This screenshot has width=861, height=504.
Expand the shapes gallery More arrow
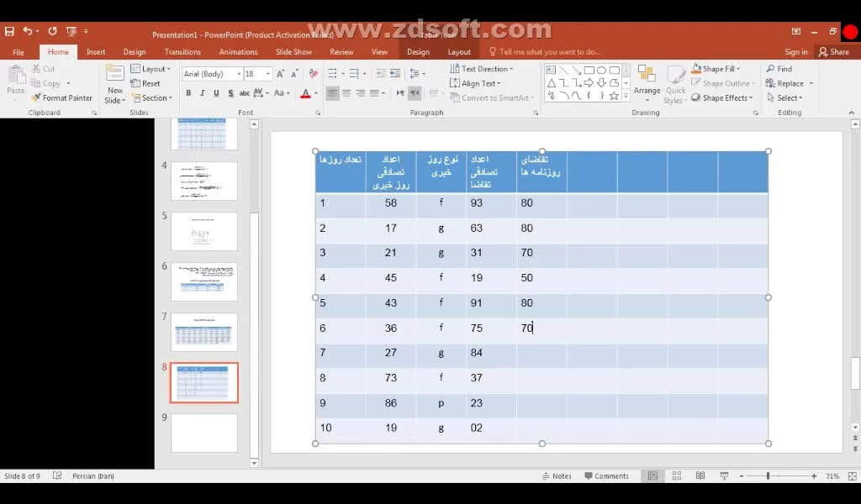pyautogui.click(x=626, y=96)
